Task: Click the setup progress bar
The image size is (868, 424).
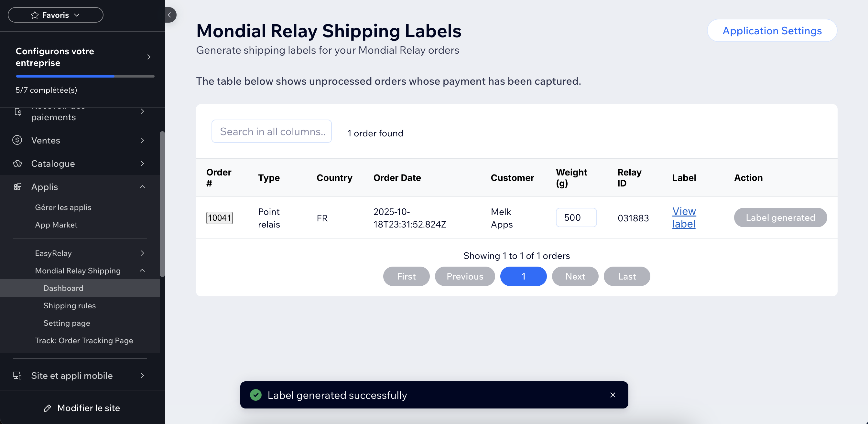Action: (x=85, y=77)
